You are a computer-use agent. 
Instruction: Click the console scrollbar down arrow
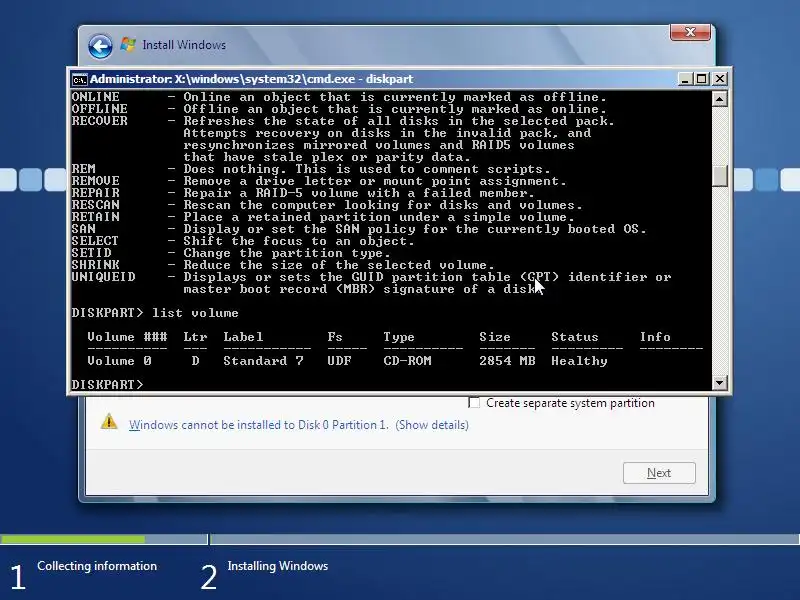tap(719, 382)
